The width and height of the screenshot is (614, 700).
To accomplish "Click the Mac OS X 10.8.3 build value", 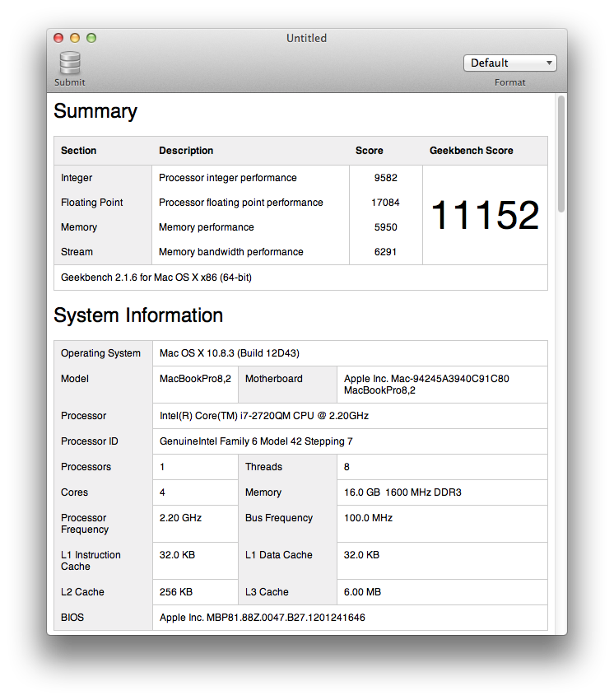I will coord(230,353).
